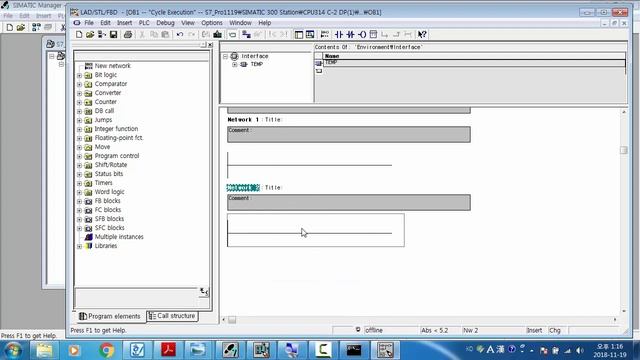
Task: Select the Network 2 title label
Action: [243, 188]
